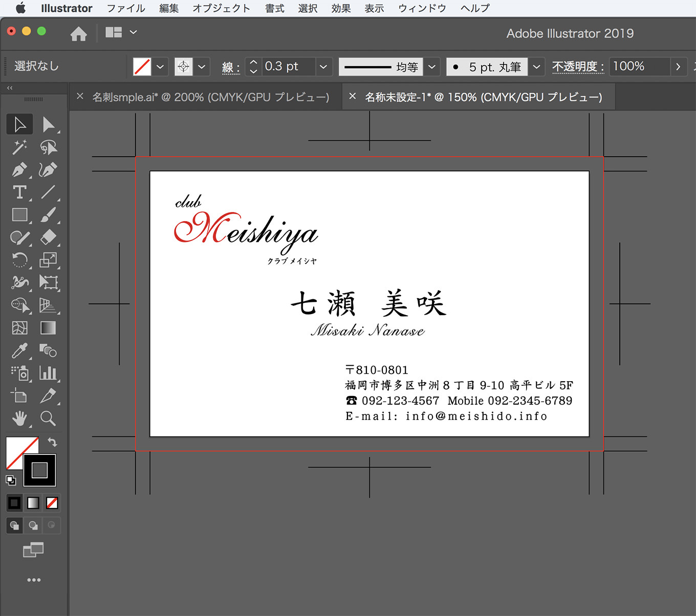Image resolution: width=696 pixels, height=616 pixels.
Task: Open the オブジェクト menu
Action: coord(221,8)
